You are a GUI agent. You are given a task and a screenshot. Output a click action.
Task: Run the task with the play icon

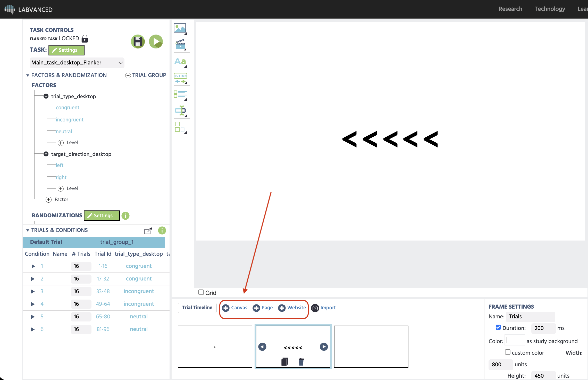[156, 42]
